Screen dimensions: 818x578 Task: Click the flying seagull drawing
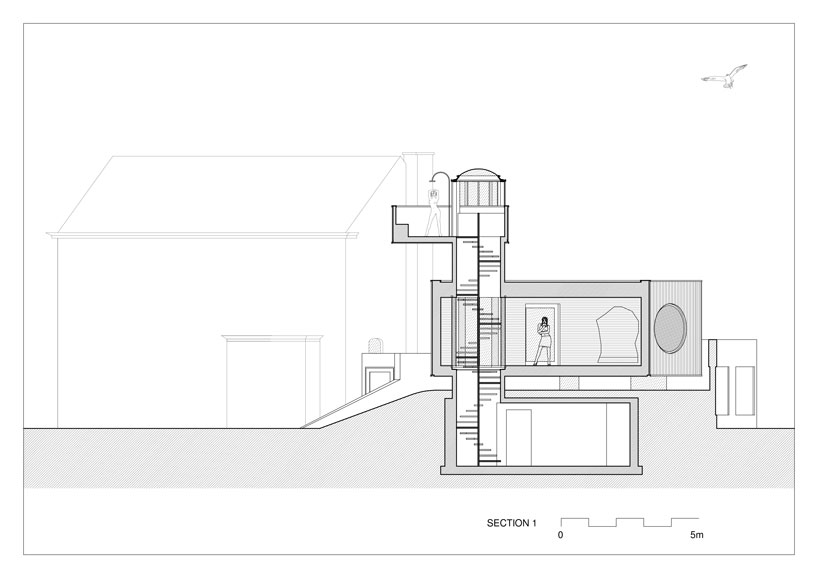click(x=724, y=76)
